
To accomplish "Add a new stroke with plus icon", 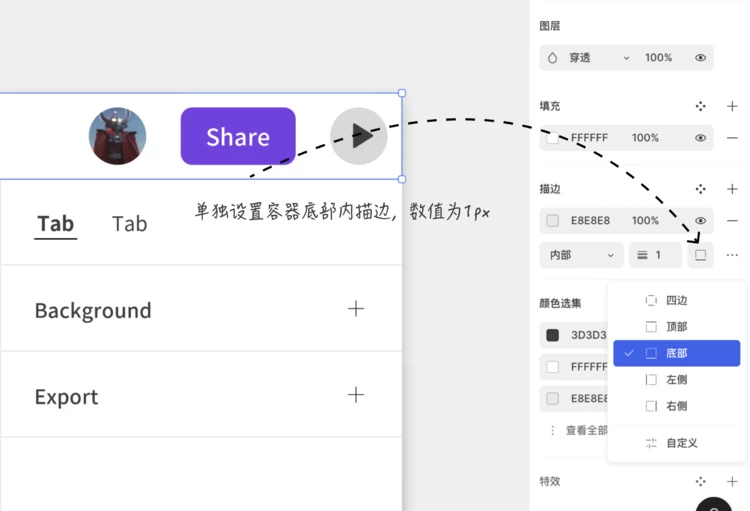I will click(x=732, y=188).
